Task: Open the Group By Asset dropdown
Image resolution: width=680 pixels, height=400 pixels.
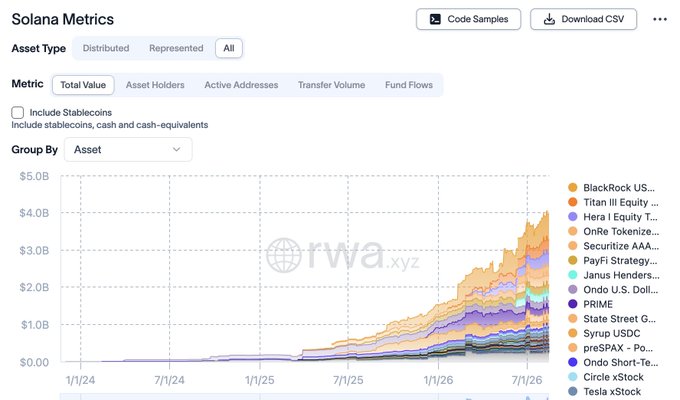Action: pyautogui.click(x=128, y=150)
